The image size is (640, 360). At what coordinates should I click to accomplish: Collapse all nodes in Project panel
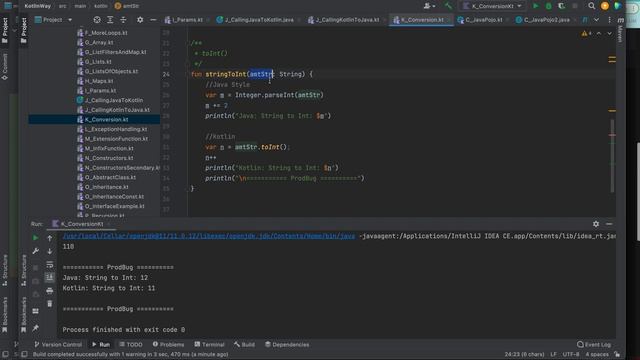click(x=123, y=20)
